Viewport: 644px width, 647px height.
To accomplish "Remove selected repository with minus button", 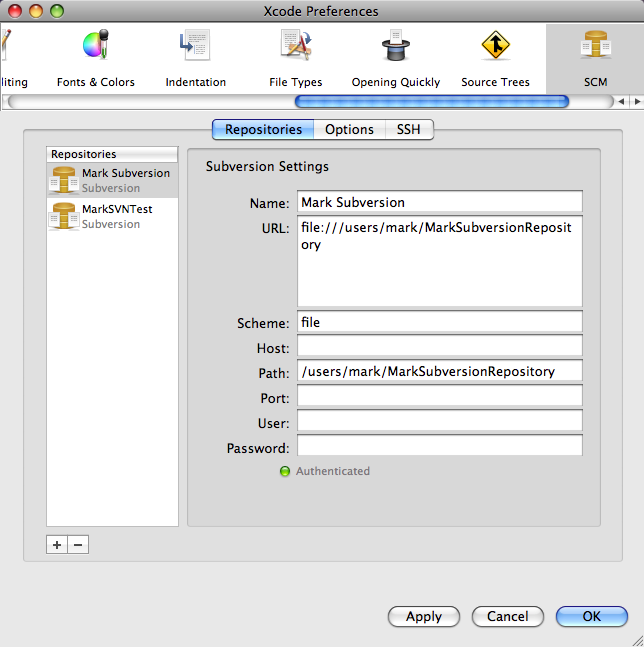I will tap(78, 545).
